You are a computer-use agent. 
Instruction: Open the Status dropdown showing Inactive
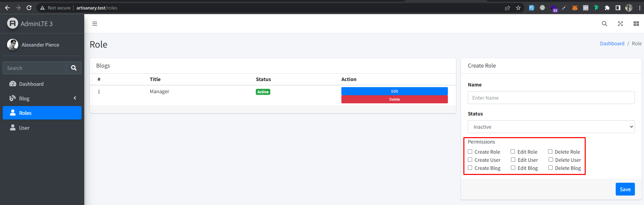tap(551, 127)
